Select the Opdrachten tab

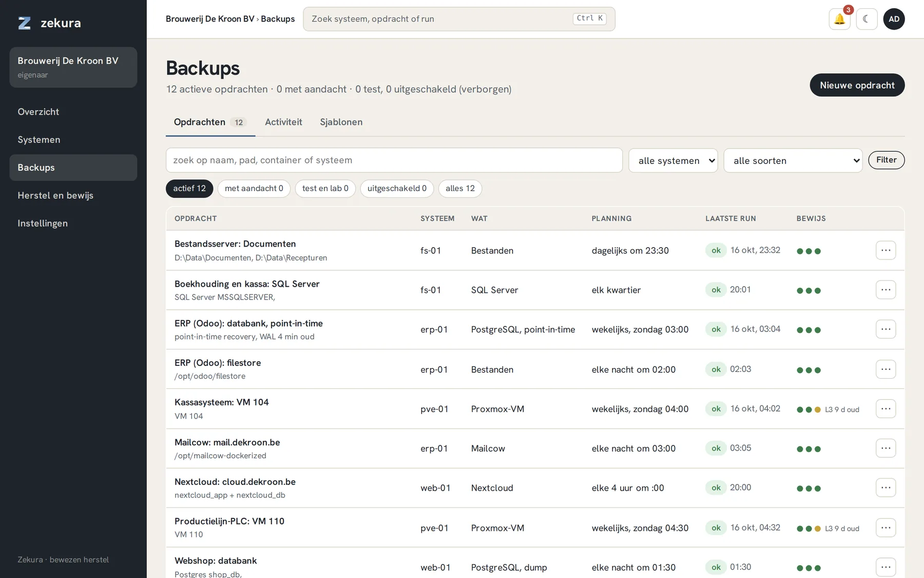point(210,122)
